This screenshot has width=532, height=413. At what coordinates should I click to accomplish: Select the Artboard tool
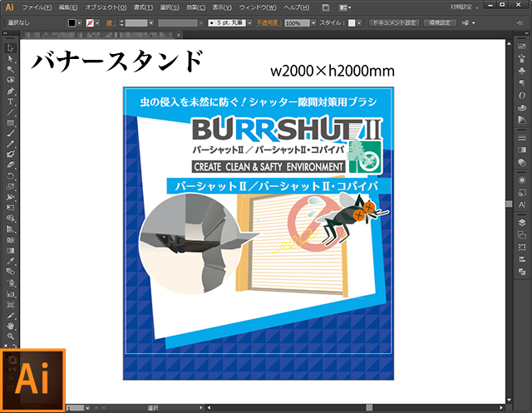click(10, 304)
